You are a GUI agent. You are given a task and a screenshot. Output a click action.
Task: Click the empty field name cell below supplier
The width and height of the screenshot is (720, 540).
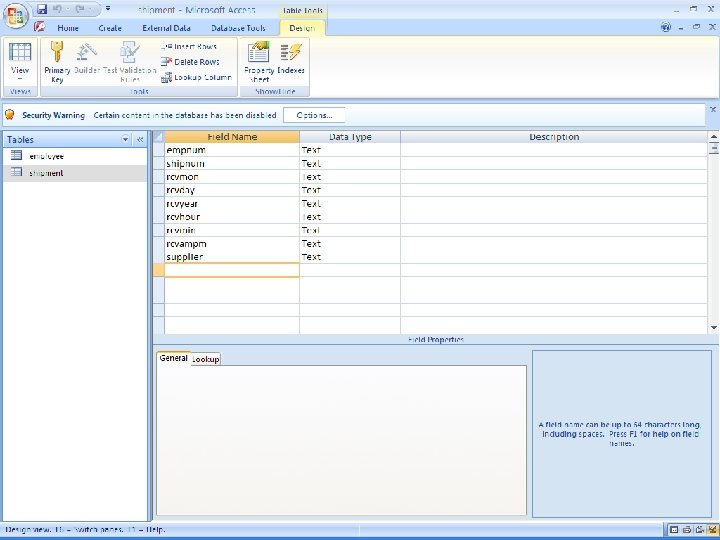pos(231,270)
